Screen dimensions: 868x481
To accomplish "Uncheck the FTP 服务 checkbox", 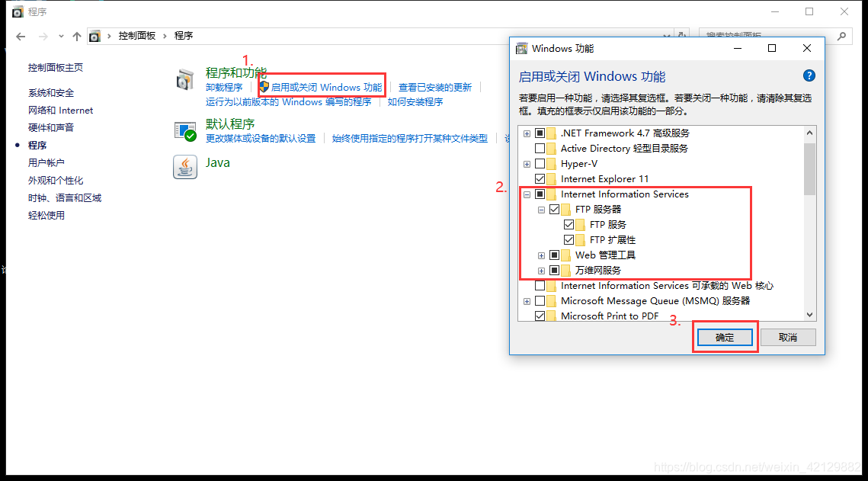I will [569, 224].
